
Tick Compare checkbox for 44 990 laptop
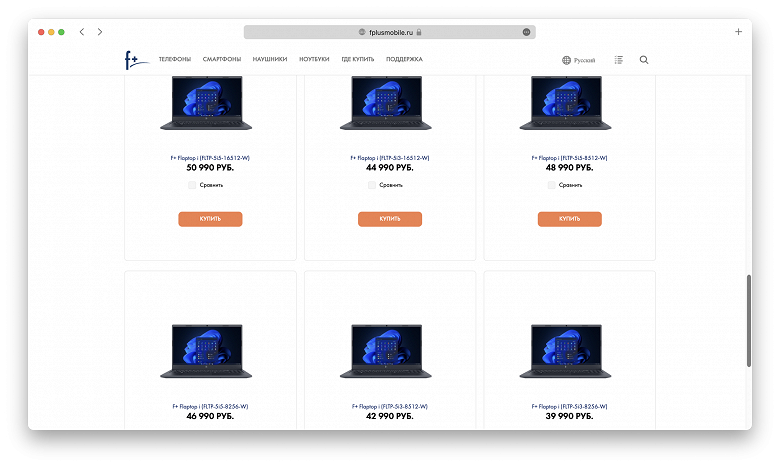(x=372, y=185)
